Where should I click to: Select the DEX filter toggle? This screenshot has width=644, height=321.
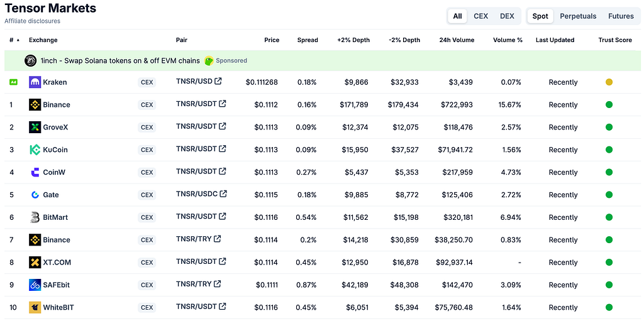(507, 16)
